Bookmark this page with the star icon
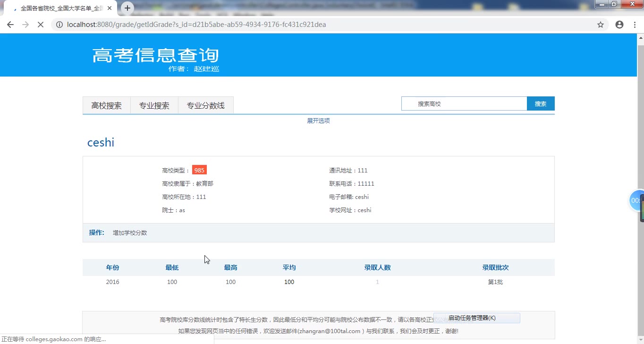 (601, 25)
